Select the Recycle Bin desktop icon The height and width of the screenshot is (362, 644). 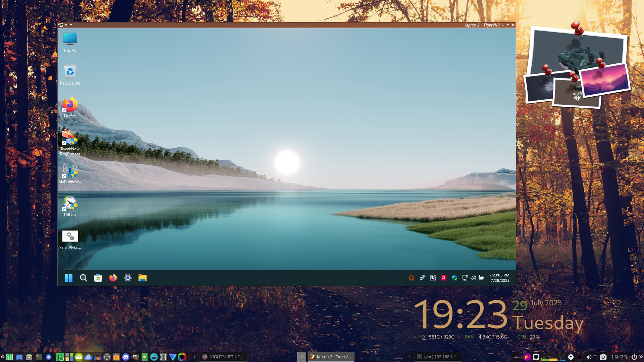point(70,74)
